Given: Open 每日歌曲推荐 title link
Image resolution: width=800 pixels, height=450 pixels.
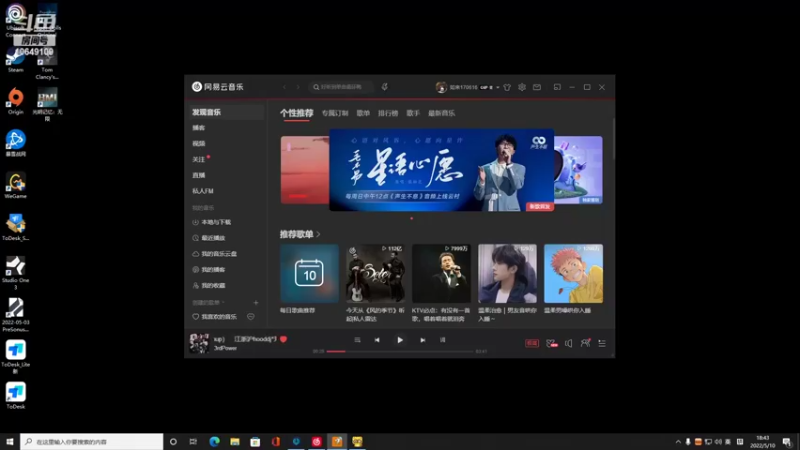Looking at the screenshot, I should click(x=297, y=310).
